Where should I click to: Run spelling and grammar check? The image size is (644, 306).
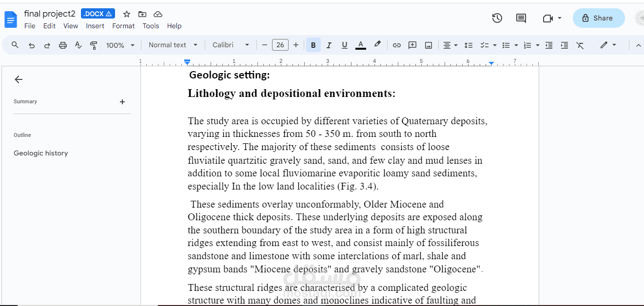pos(78,45)
